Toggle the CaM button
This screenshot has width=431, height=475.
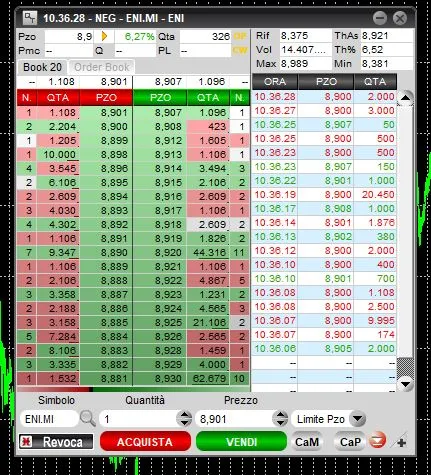pyautogui.click(x=307, y=442)
